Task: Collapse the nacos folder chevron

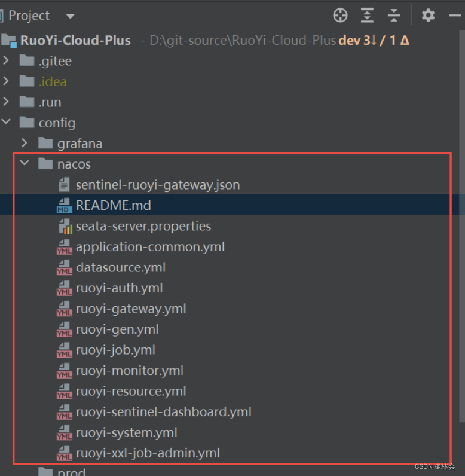Action: [x=25, y=163]
